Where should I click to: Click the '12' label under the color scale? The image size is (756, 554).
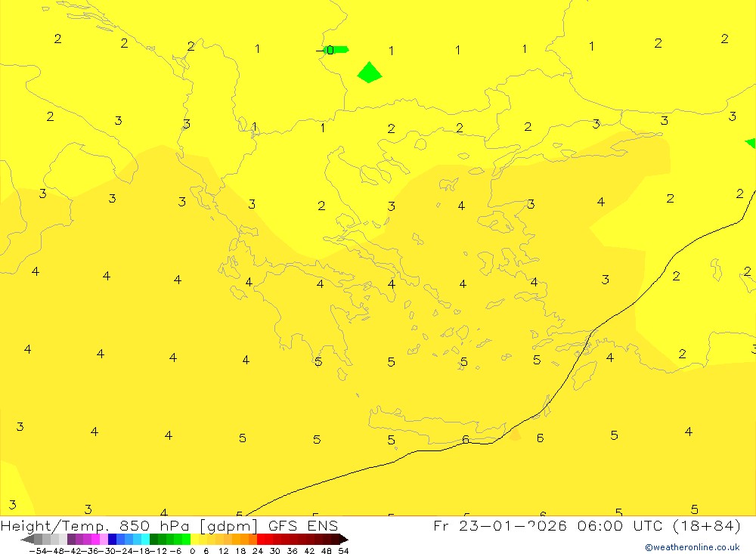click(x=223, y=551)
